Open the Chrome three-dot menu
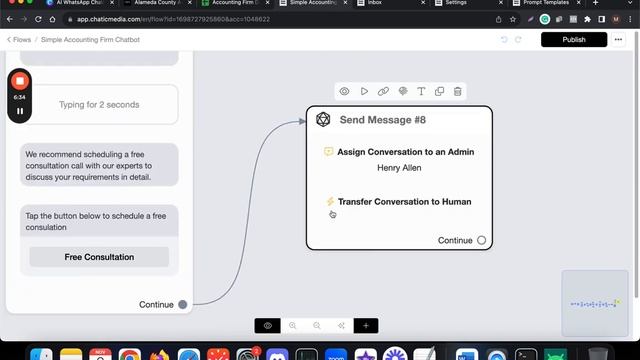The width and height of the screenshot is (640, 360). coord(631,19)
